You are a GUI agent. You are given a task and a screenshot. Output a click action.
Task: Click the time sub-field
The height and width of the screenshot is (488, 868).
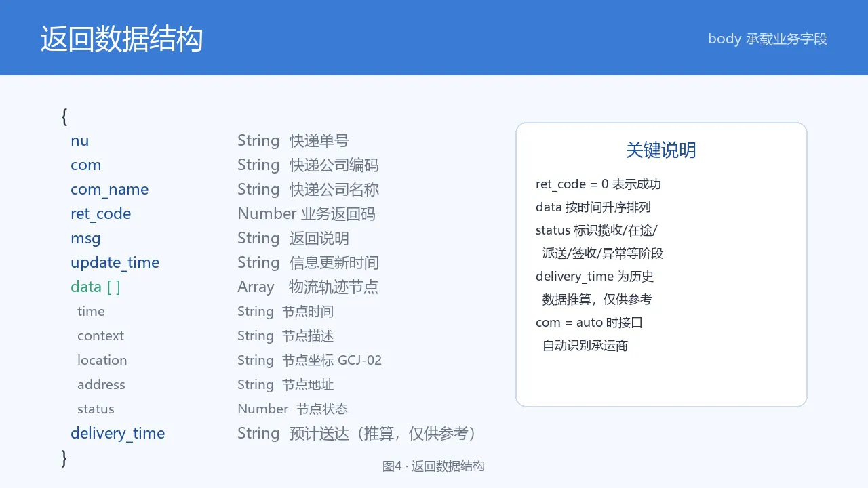[x=91, y=312]
